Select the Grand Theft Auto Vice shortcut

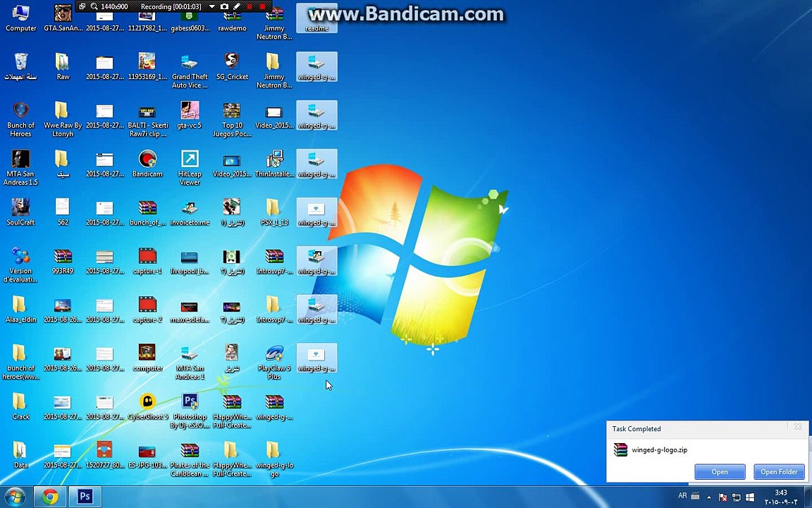tap(190, 71)
